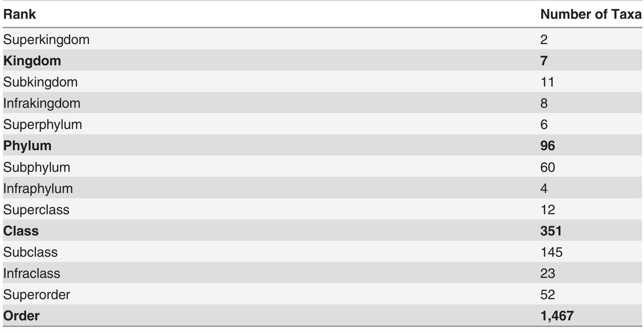Click the bold Class rank cell
Viewport: 644px width, 333px height.
pyautogui.click(x=21, y=231)
